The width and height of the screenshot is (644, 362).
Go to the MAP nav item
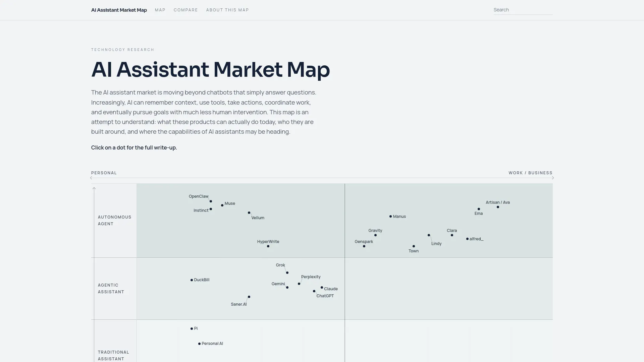click(160, 10)
